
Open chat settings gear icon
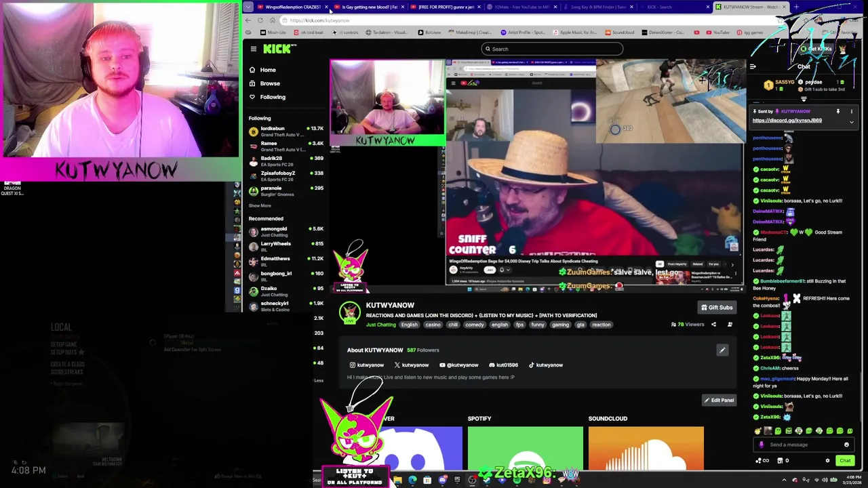[x=827, y=461]
